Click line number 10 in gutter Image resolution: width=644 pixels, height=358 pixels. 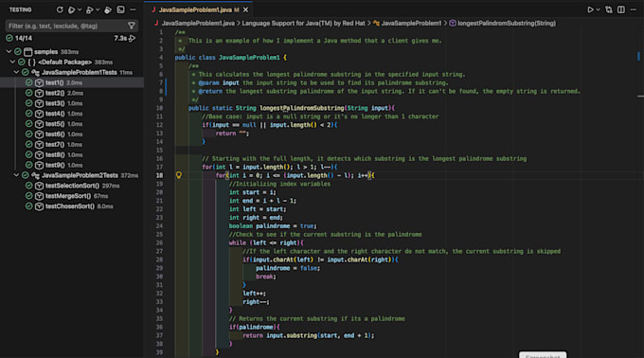pyautogui.click(x=159, y=108)
